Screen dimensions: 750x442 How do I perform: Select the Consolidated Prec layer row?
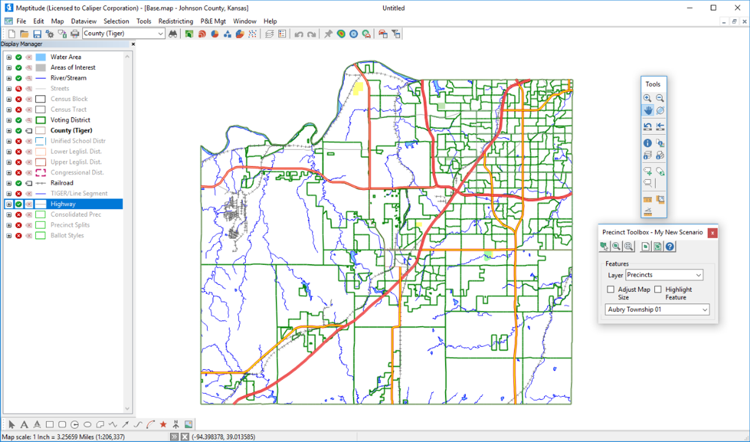pyautogui.click(x=63, y=215)
